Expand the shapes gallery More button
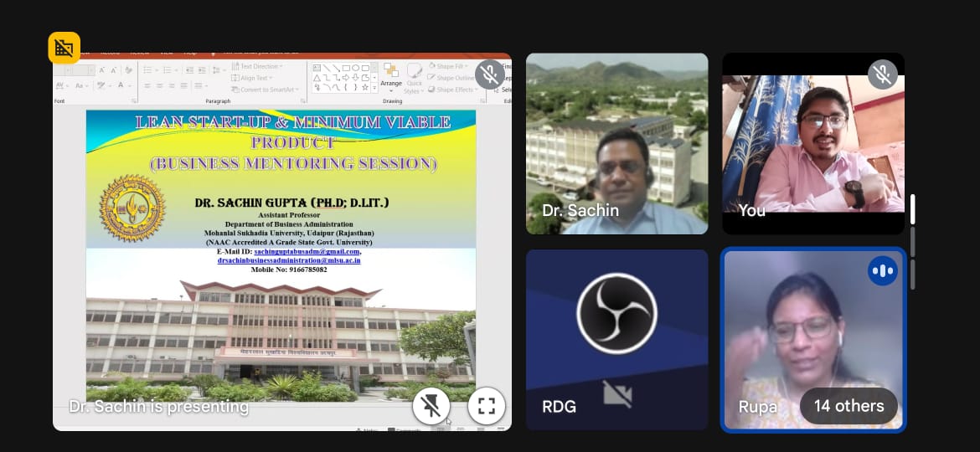This screenshot has width=980, height=452. (x=374, y=88)
